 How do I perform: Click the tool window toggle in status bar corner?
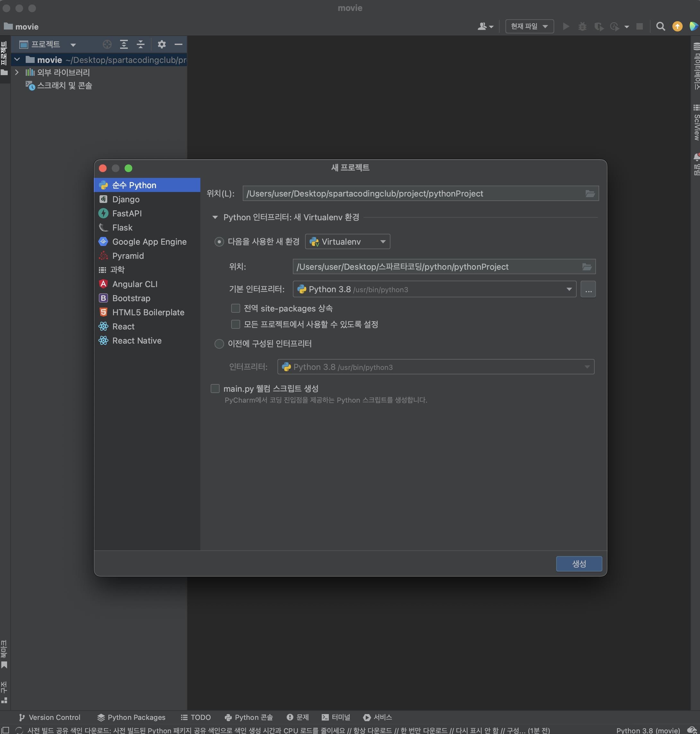[5, 730]
